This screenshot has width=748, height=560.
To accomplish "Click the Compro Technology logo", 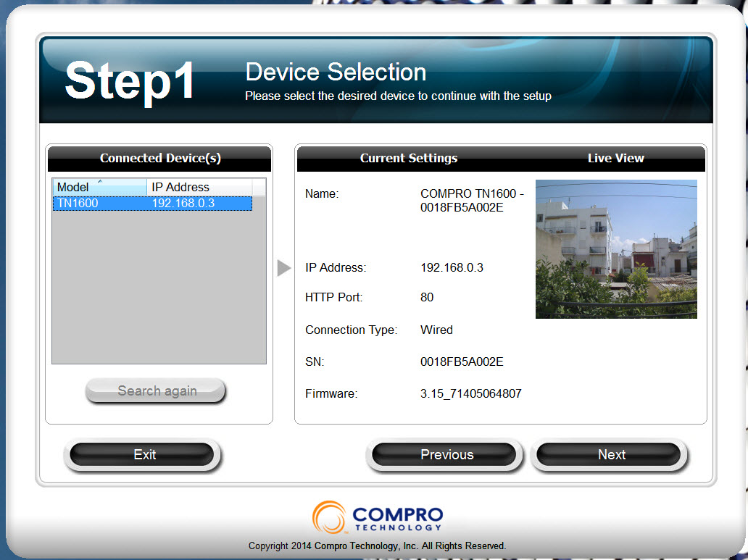I will click(x=378, y=517).
